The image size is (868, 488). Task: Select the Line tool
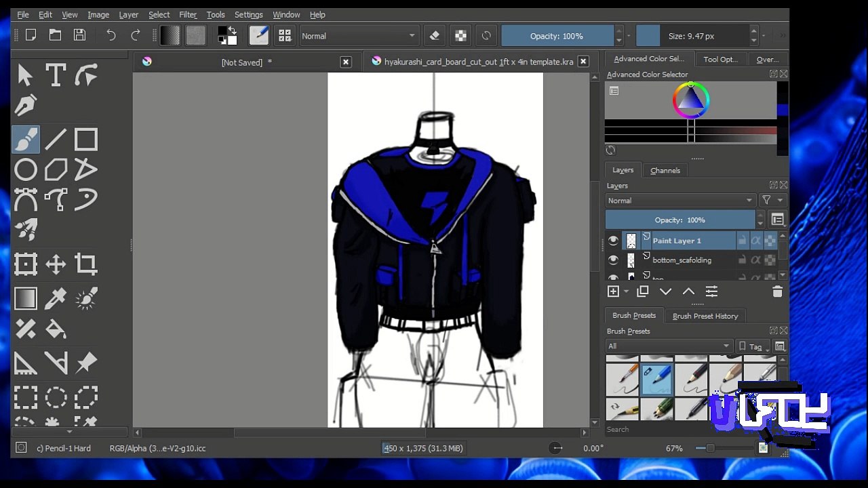[x=56, y=140]
